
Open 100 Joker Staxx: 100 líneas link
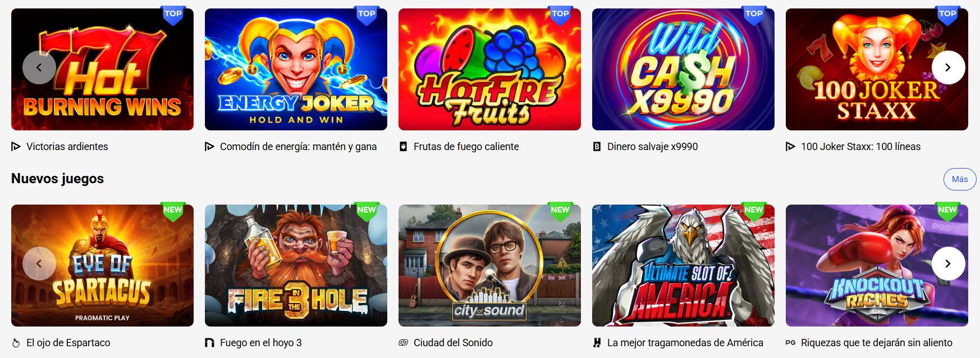pos(860,147)
